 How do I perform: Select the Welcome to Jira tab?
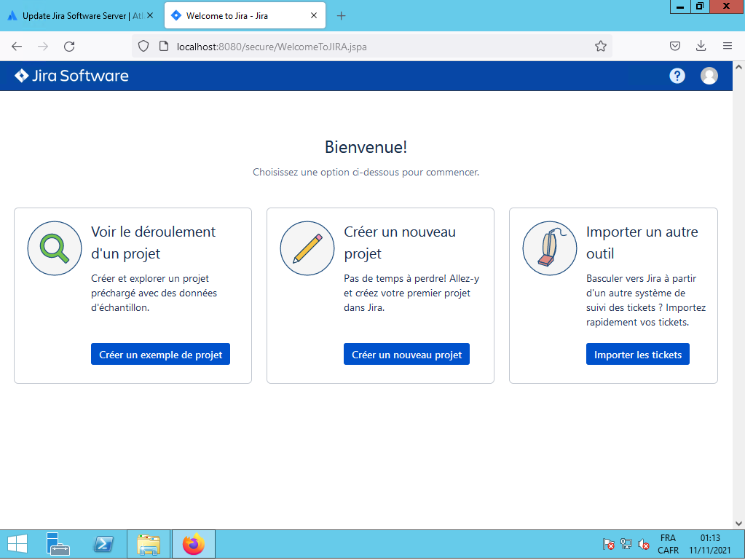pyautogui.click(x=233, y=16)
